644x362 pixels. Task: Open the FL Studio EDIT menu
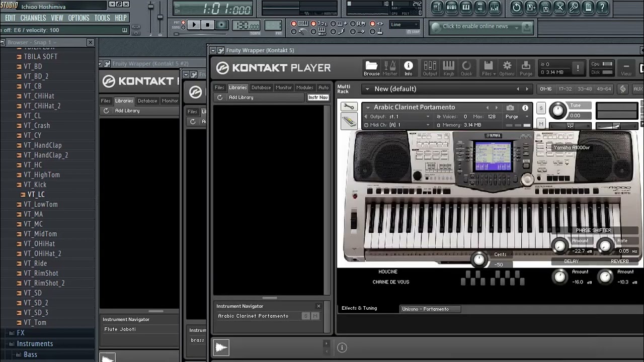point(10,18)
